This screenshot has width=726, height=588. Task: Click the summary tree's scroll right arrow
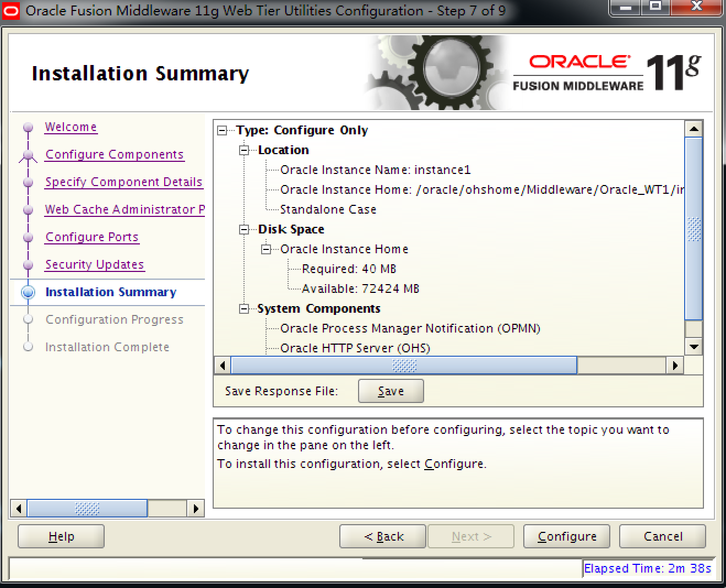675,365
